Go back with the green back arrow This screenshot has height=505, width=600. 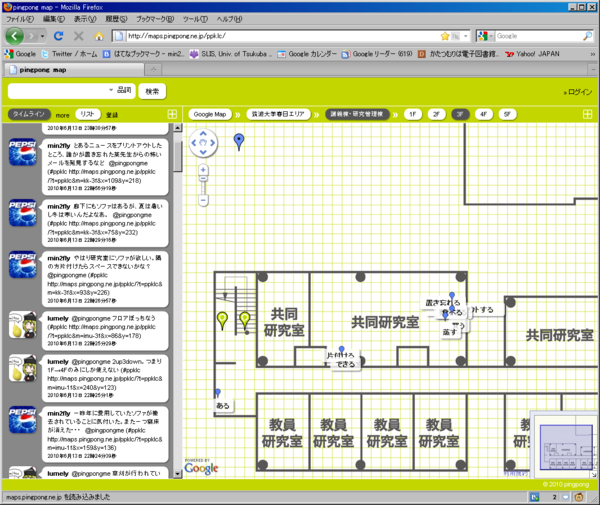pos(15,36)
